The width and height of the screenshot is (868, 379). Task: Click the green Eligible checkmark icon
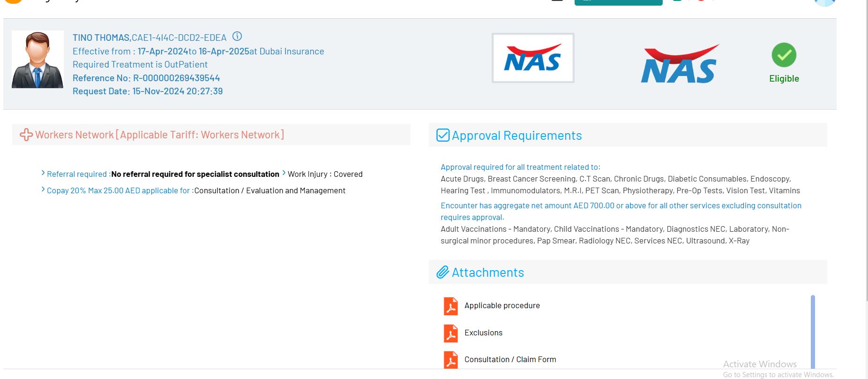784,55
